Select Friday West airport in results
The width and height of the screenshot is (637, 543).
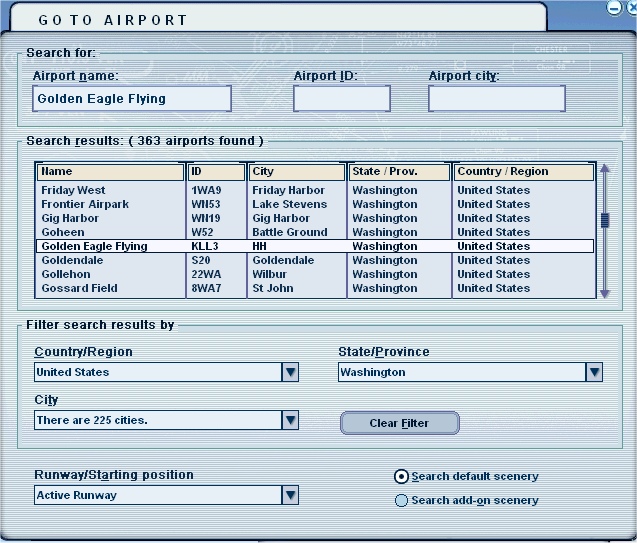point(73,190)
